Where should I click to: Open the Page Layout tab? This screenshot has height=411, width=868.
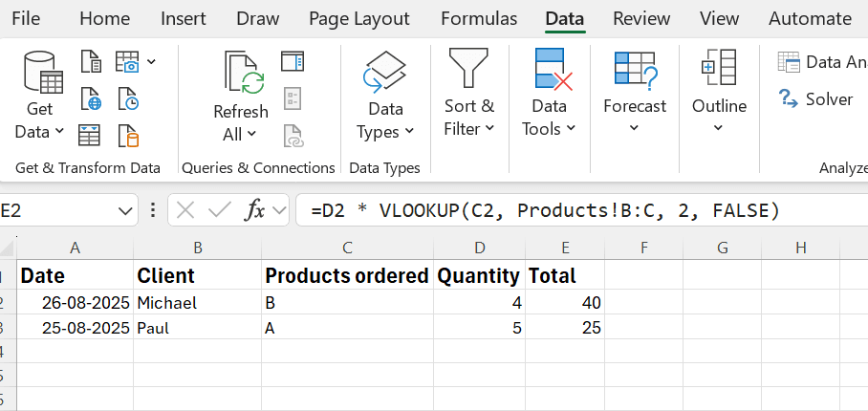tap(361, 18)
